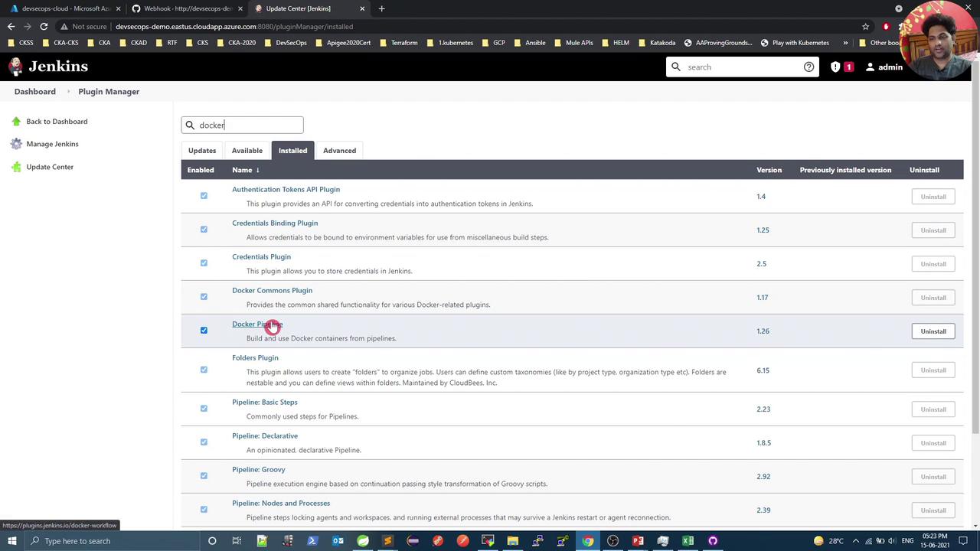Open Task View on the taskbar
Viewport: 980px width, 551px height.
(237, 541)
